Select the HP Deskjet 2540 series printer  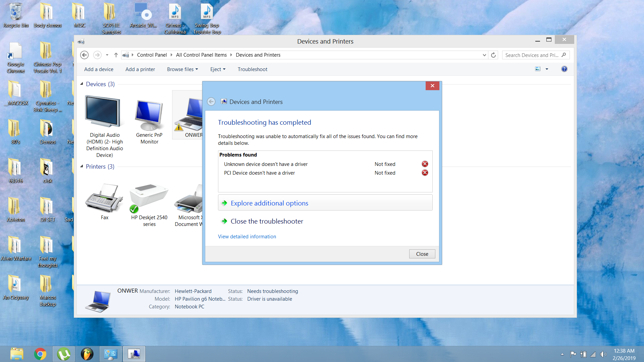coord(149,198)
